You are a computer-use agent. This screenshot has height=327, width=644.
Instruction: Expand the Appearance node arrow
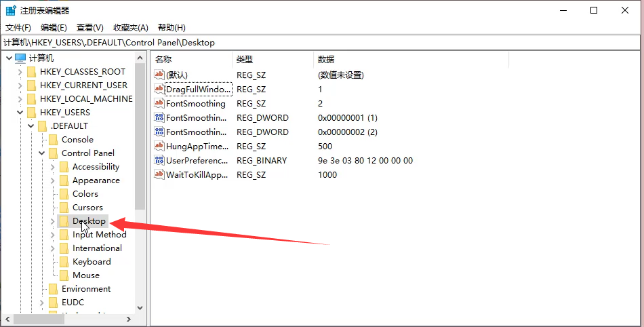53,180
